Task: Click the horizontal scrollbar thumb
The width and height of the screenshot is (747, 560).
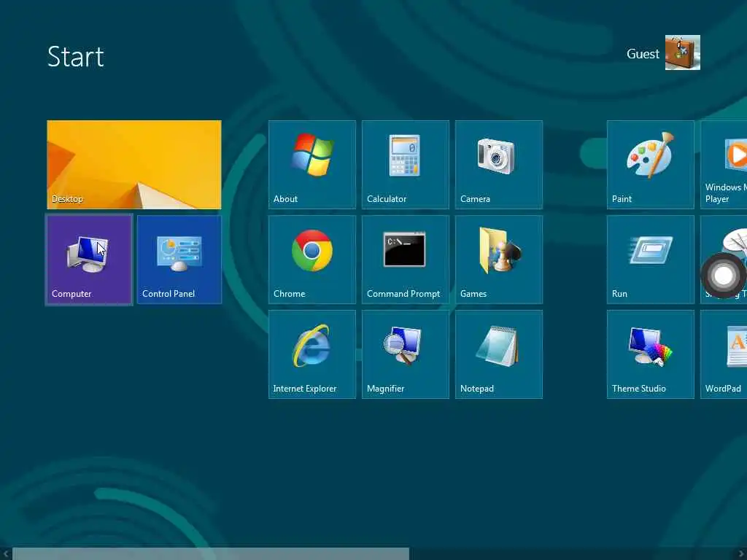Action: pyautogui.click(x=211, y=554)
